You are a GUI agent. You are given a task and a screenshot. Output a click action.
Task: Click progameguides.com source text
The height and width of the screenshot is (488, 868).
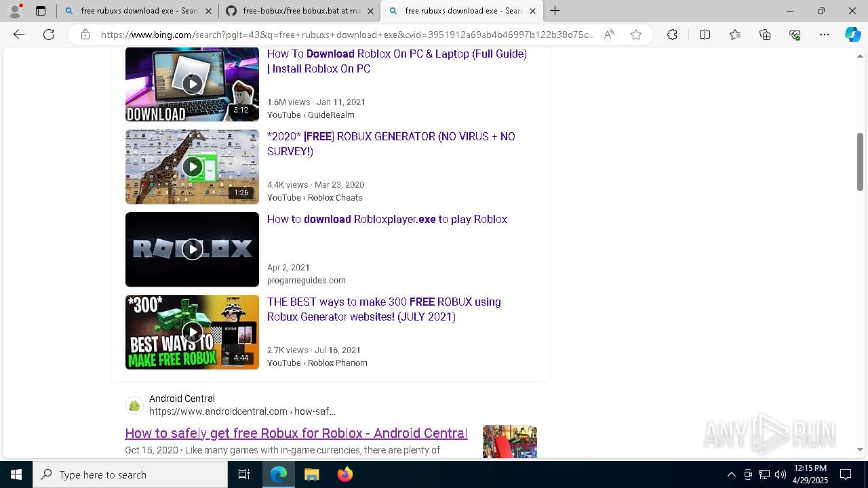point(307,281)
